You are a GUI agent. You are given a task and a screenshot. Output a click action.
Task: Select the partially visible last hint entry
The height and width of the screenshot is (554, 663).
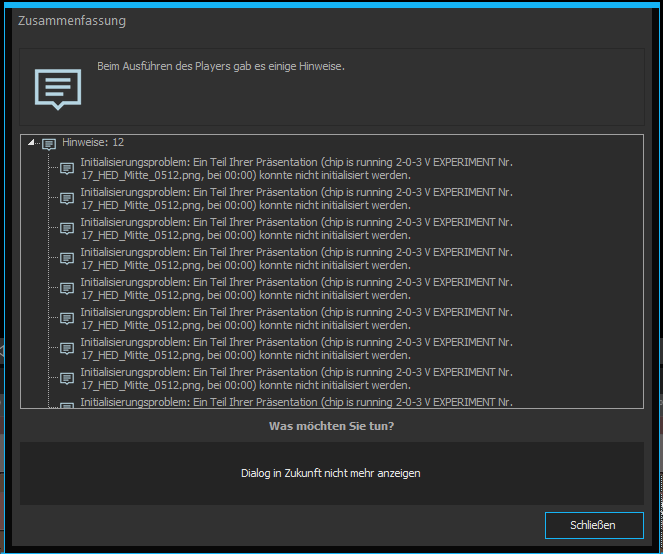point(296,403)
